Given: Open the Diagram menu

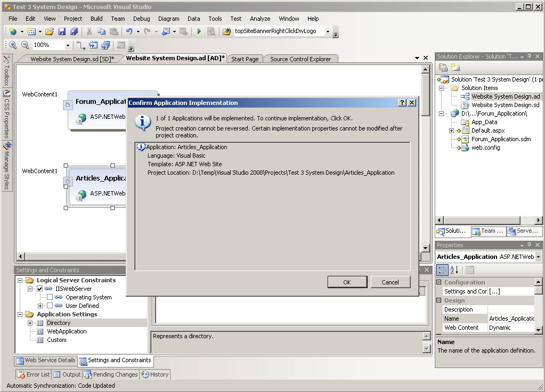Looking at the screenshot, I should 168,19.
